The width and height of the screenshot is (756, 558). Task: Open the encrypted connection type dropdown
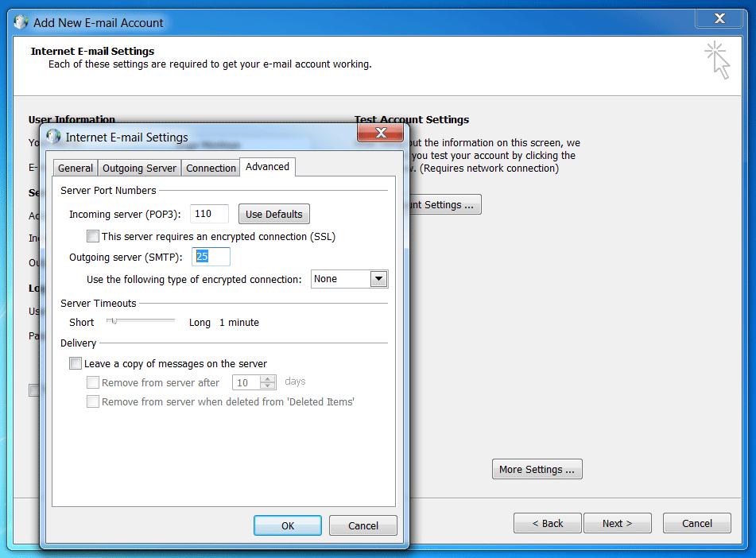pos(378,279)
